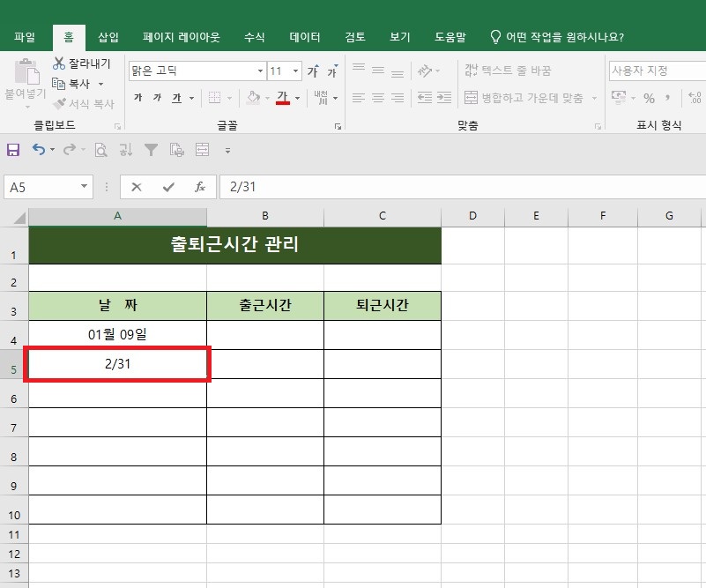Screen dimensions: 706x588
Task: Open the 파일 tab
Action: (x=25, y=37)
